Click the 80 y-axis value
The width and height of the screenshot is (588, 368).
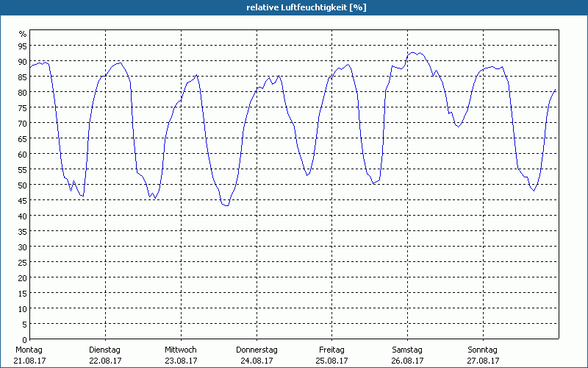[x=23, y=93]
